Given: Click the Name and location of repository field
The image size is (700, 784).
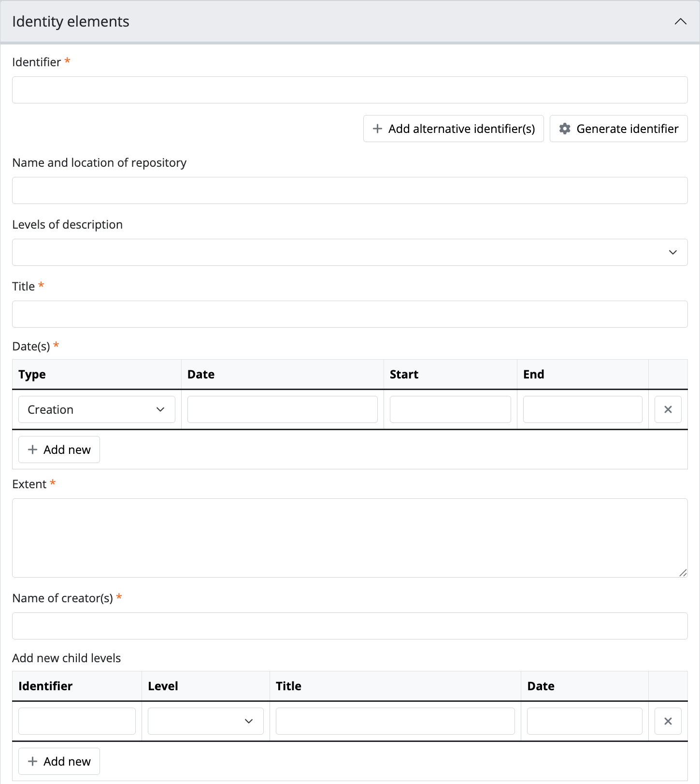Looking at the screenshot, I should [350, 190].
